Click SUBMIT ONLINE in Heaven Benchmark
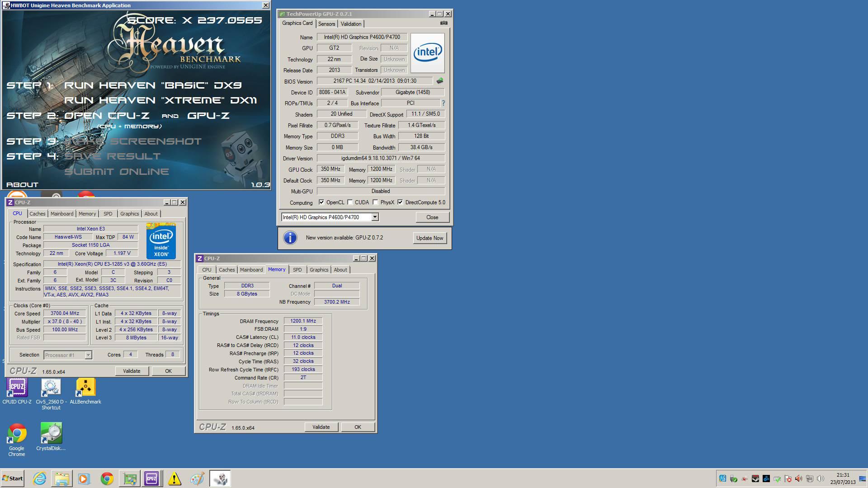Viewport: 868px width, 488px height. pyautogui.click(x=117, y=171)
